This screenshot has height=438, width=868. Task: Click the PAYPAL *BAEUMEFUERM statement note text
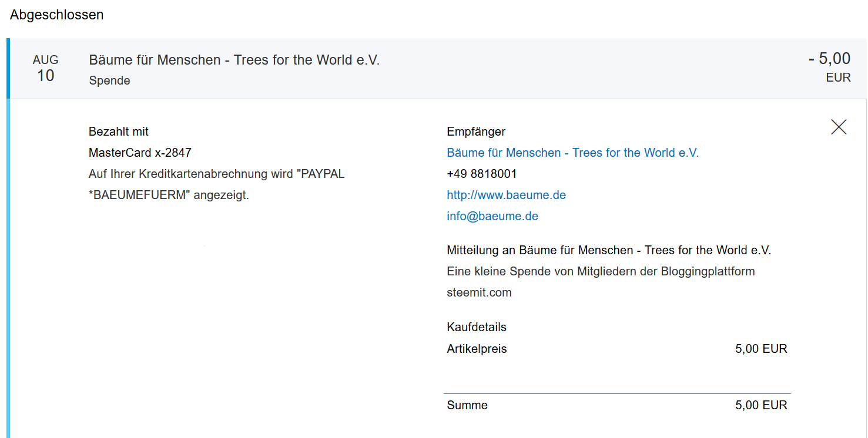point(216,184)
